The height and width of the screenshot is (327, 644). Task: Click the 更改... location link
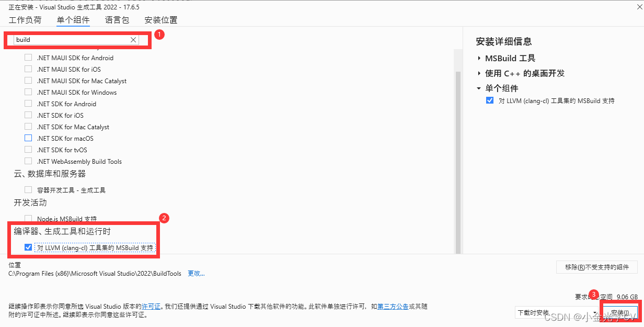click(196, 274)
